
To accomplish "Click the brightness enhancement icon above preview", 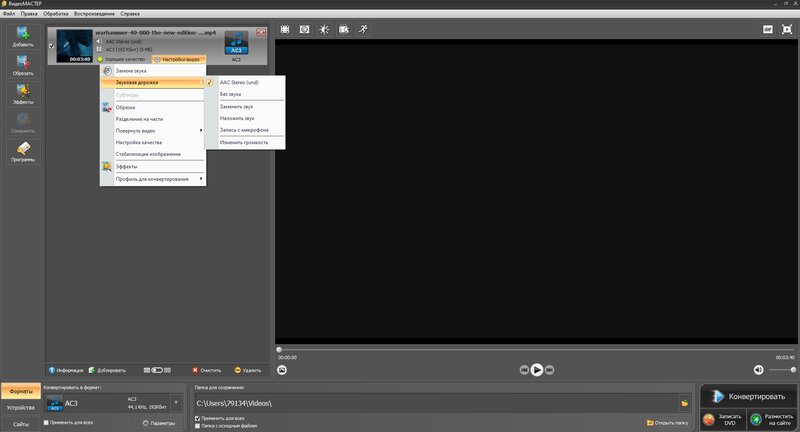I will point(324,30).
